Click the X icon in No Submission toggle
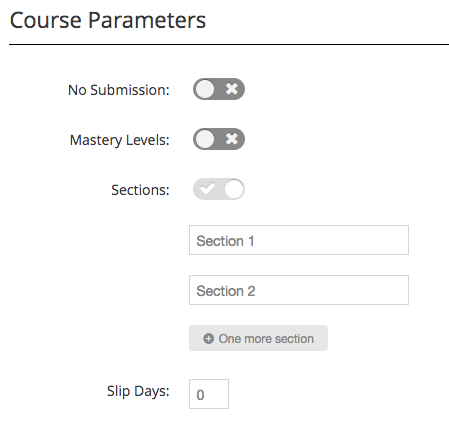The image size is (449, 427). pos(232,89)
